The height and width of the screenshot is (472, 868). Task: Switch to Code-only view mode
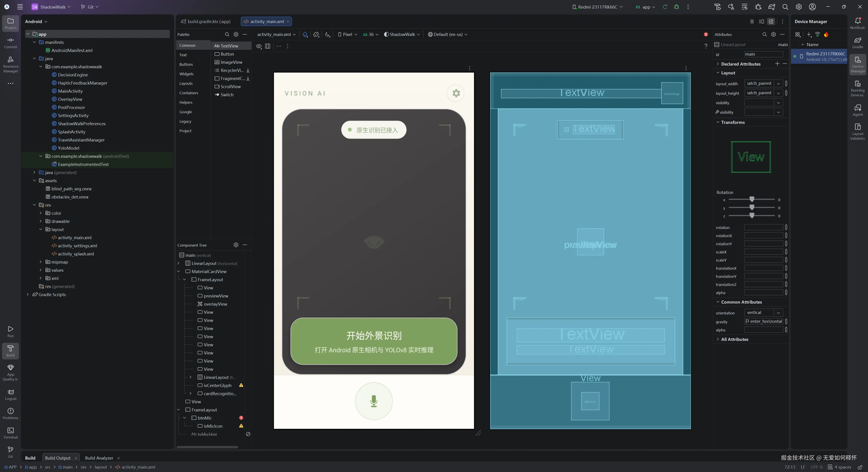752,21
